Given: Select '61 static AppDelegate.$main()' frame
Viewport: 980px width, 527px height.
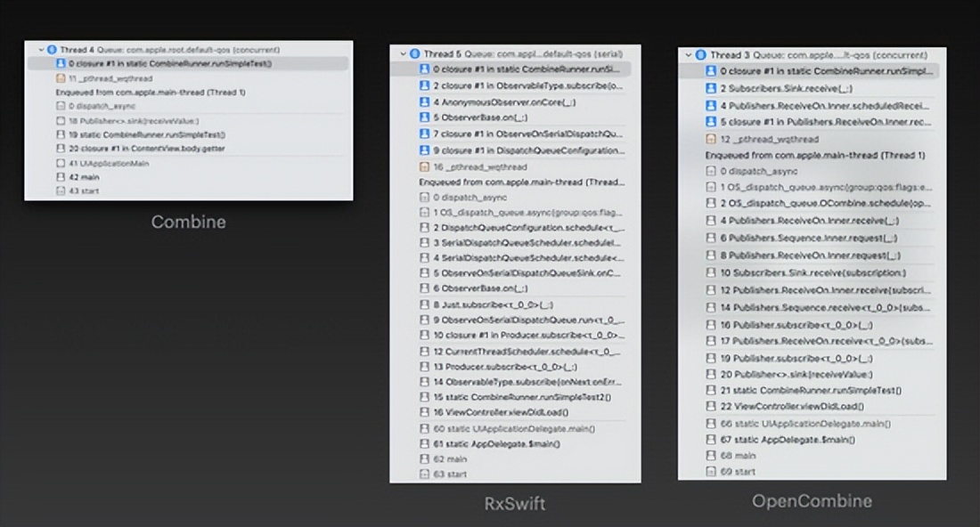Looking at the screenshot, I should tap(510, 444).
